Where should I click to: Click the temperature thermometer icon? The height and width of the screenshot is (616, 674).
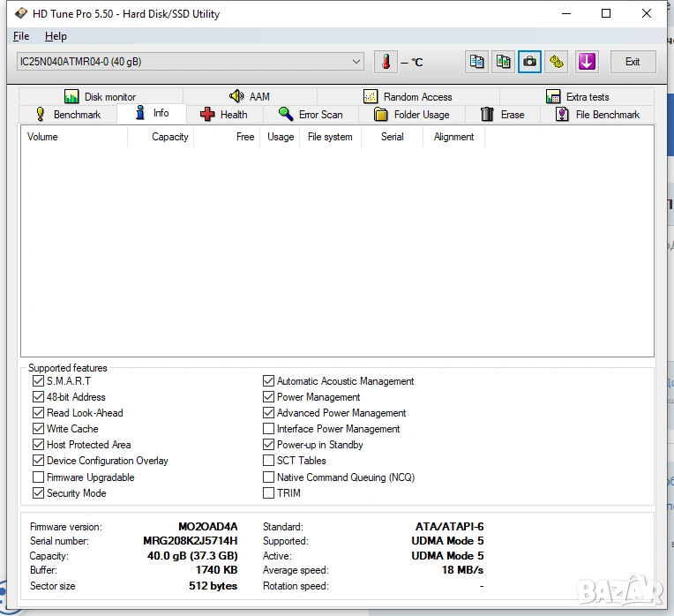click(x=386, y=62)
